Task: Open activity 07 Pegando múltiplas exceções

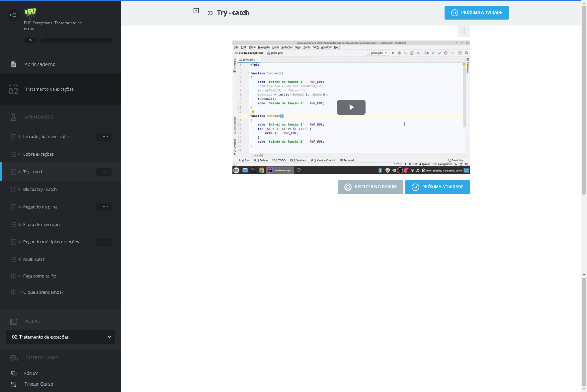Action: point(51,242)
